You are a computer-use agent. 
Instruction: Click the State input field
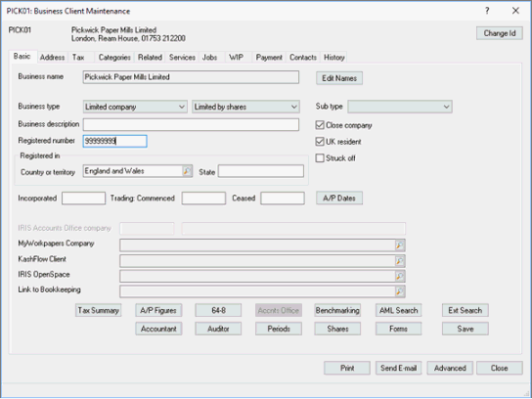(261, 171)
